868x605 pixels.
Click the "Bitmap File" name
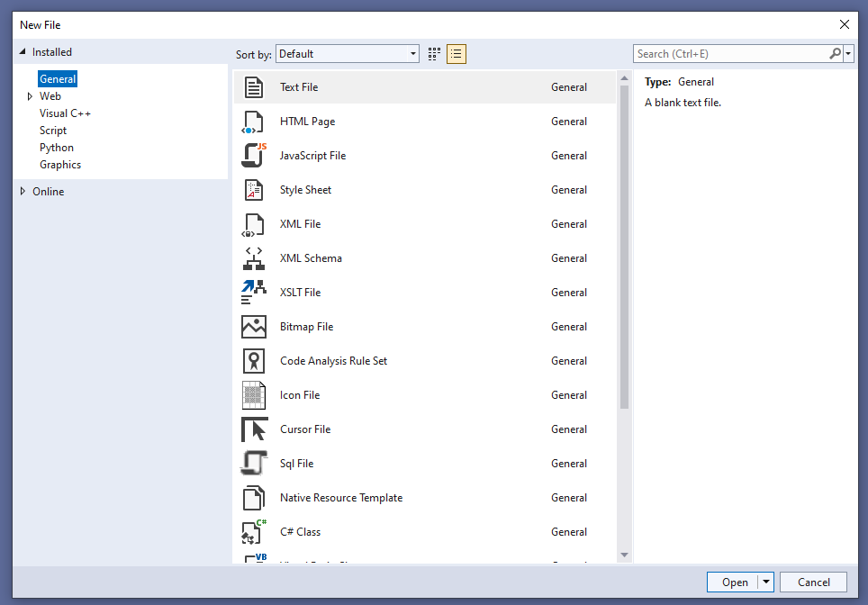(306, 327)
